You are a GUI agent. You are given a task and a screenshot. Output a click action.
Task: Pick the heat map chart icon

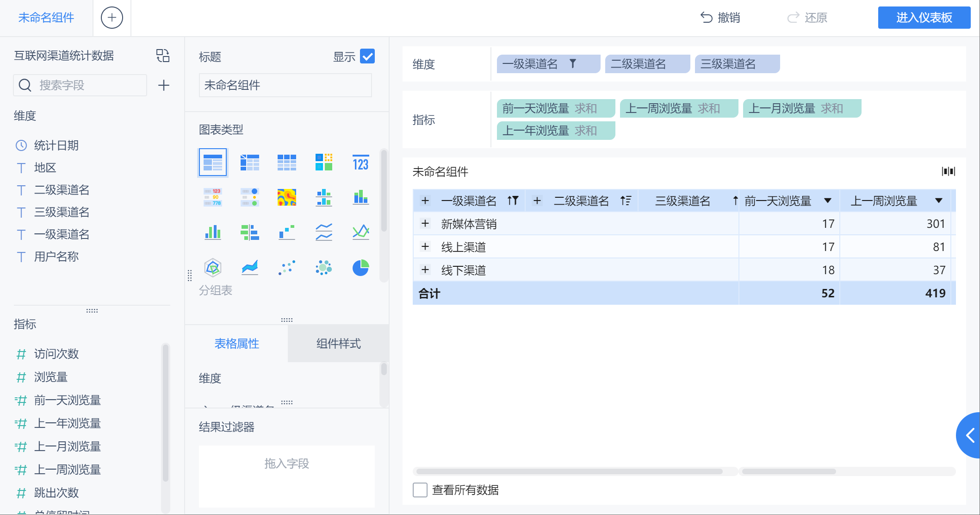[286, 197]
